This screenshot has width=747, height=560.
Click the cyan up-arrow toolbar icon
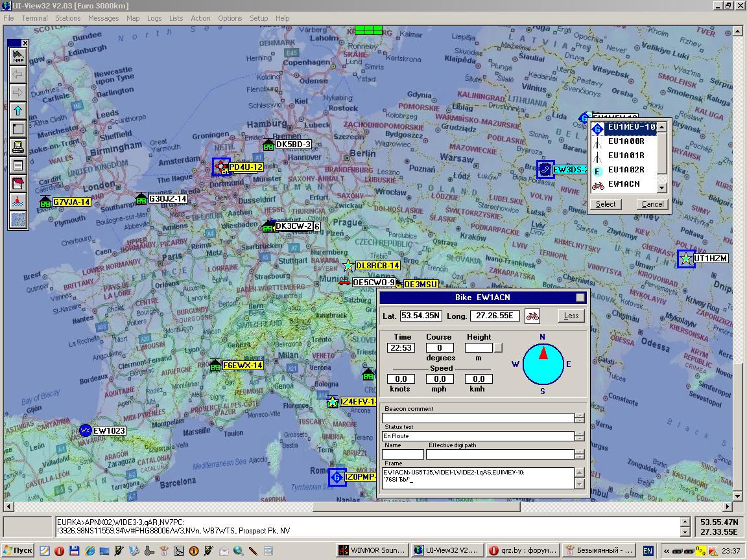pos(18,111)
